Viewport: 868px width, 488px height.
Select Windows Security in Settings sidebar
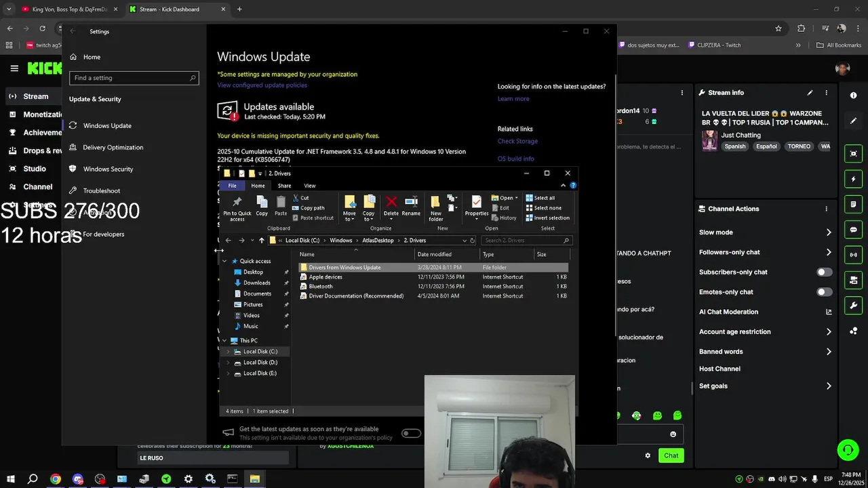tap(108, 169)
